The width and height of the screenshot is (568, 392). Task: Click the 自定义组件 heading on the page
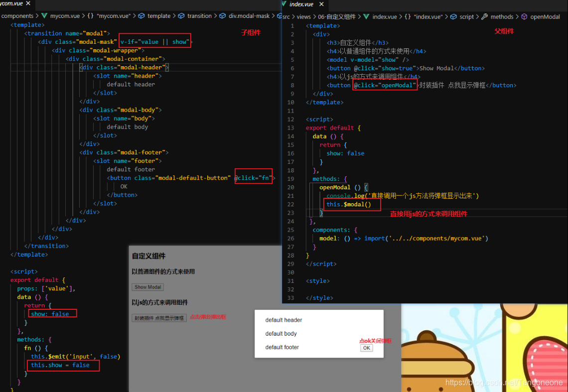click(148, 256)
